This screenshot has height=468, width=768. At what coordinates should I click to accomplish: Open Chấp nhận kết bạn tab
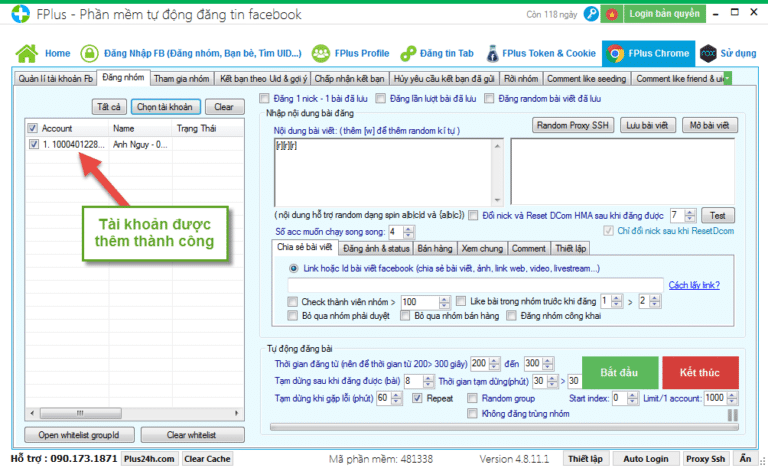coord(350,78)
